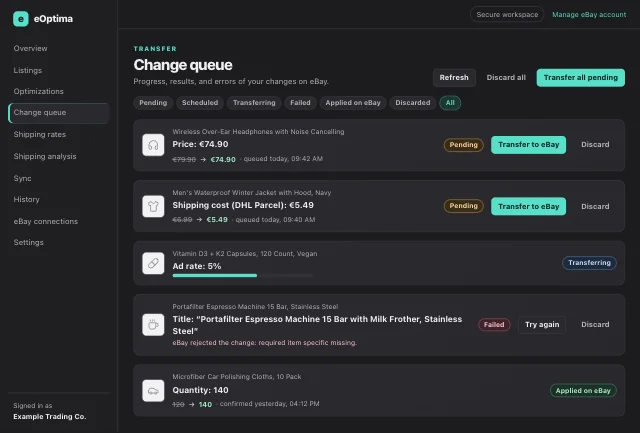640x433 pixels.
Task: Click the Secure workspace badge
Action: point(507,15)
